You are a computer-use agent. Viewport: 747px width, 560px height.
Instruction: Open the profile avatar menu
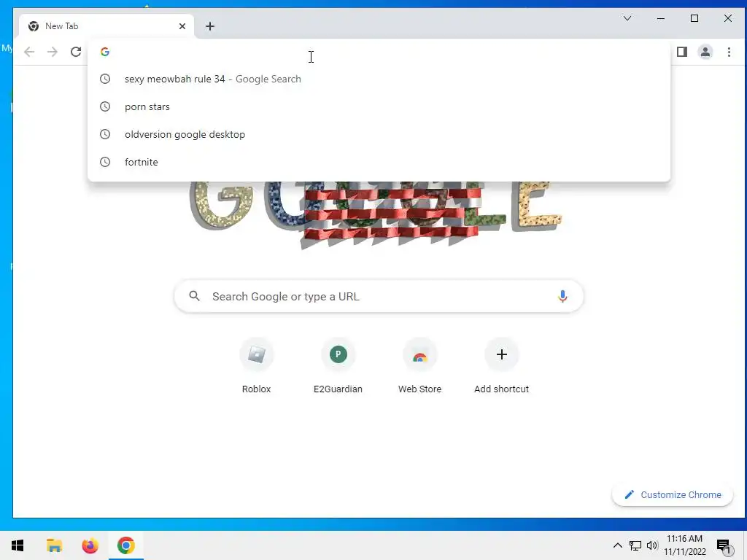pyautogui.click(x=705, y=52)
